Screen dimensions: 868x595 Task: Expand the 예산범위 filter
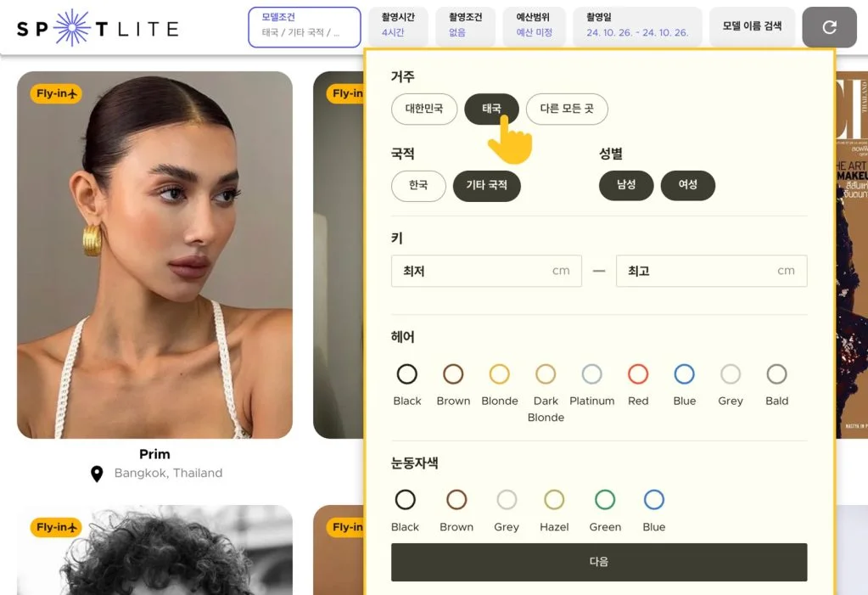point(535,26)
